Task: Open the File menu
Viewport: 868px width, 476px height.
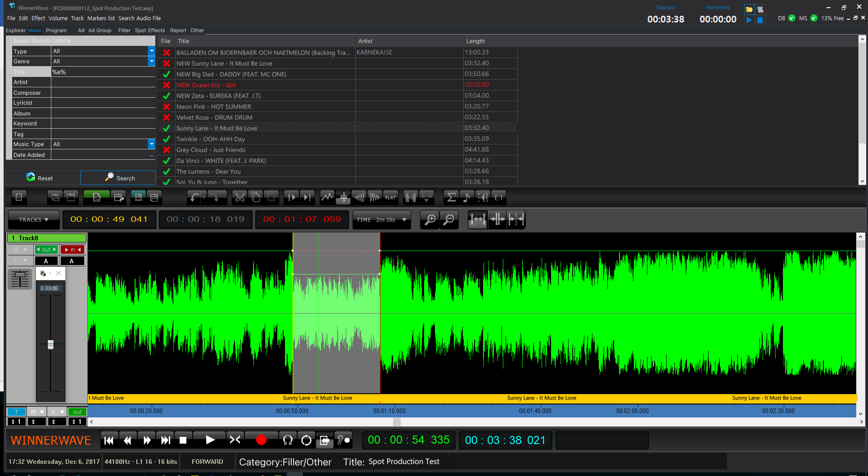Action: point(11,18)
